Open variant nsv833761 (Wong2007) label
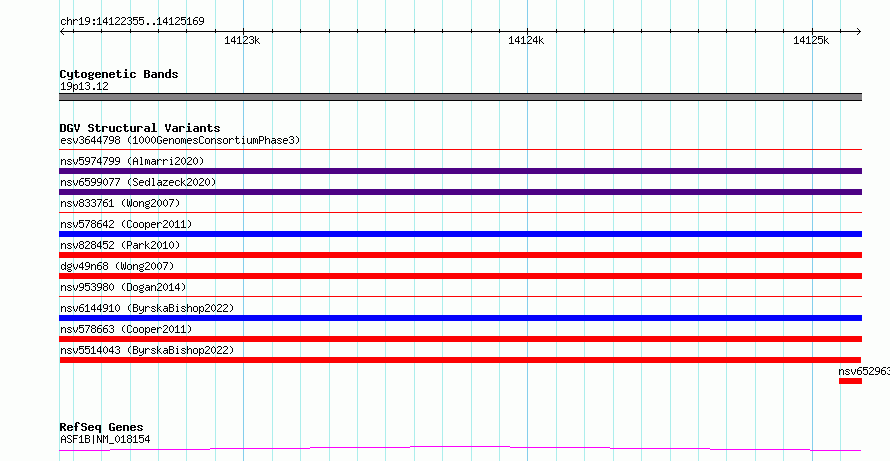 click(x=120, y=203)
